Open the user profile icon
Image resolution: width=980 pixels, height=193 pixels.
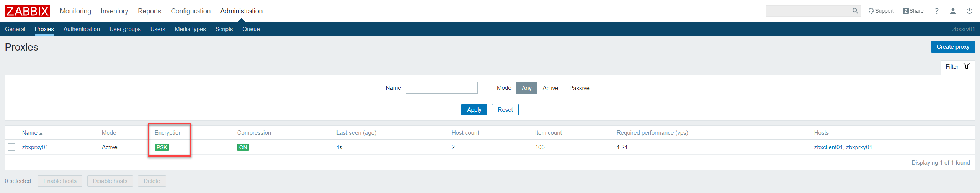click(953, 11)
